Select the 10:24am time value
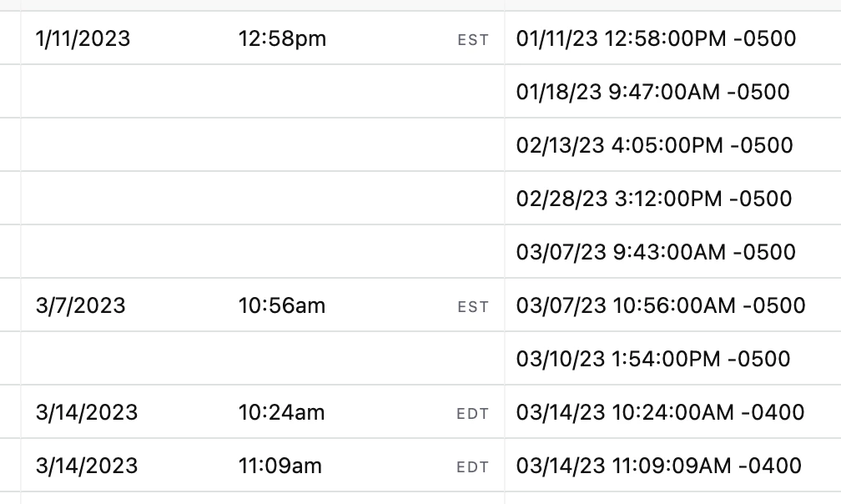 coord(282,412)
